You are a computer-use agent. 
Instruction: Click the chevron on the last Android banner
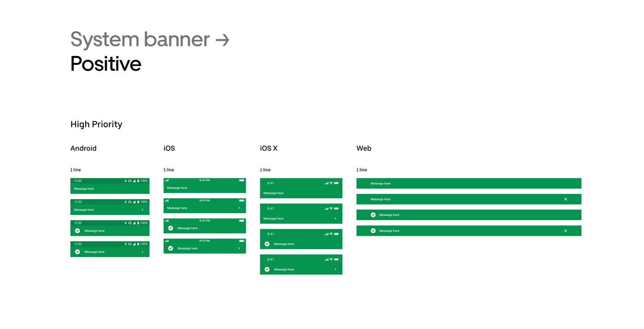[143, 252]
